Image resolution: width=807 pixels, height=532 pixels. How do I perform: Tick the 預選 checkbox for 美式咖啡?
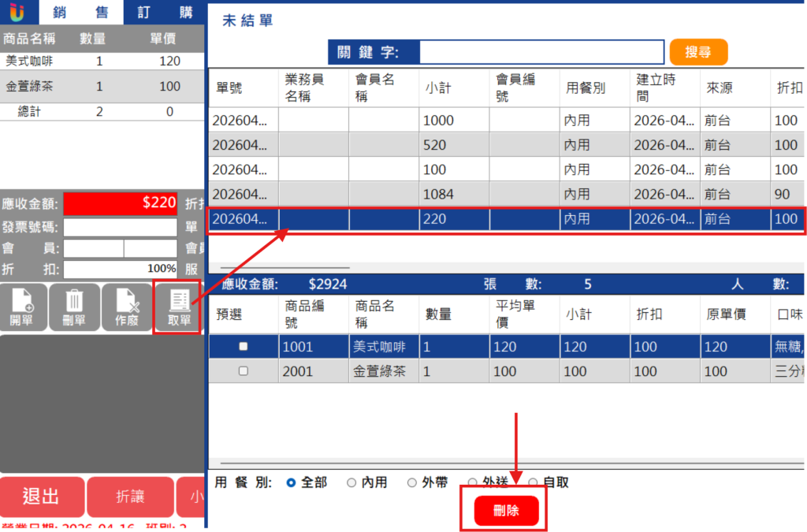pyautogui.click(x=244, y=346)
